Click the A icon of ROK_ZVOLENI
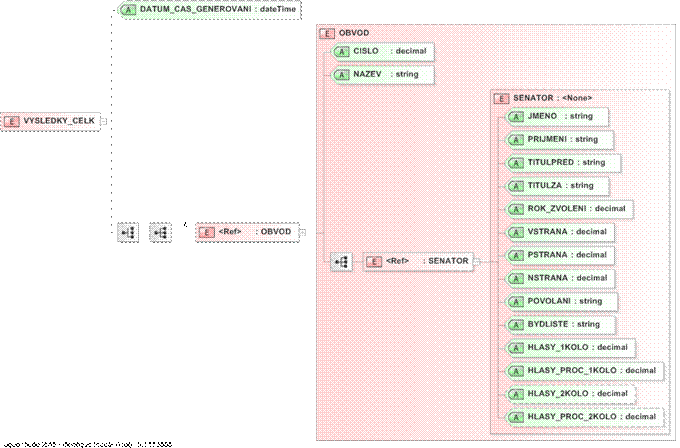Image resolution: width=680 pixels, height=448 pixels. (x=516, y=209)
